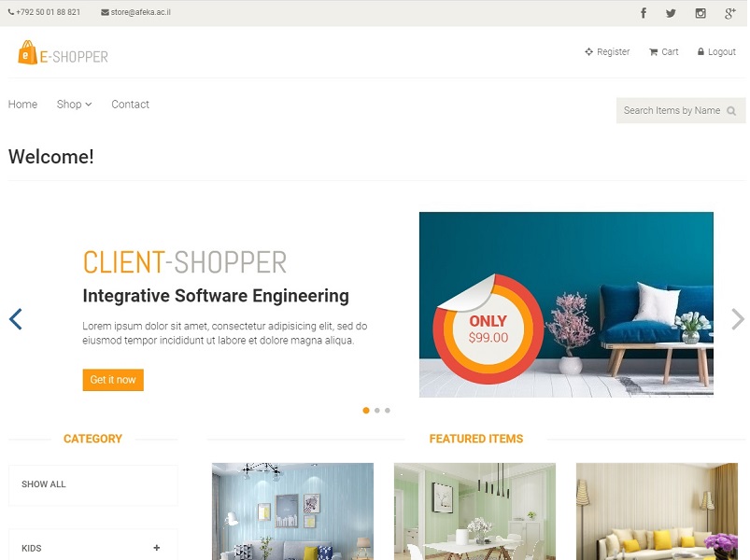Click the search magnifier icon

(x=731, y=111)
